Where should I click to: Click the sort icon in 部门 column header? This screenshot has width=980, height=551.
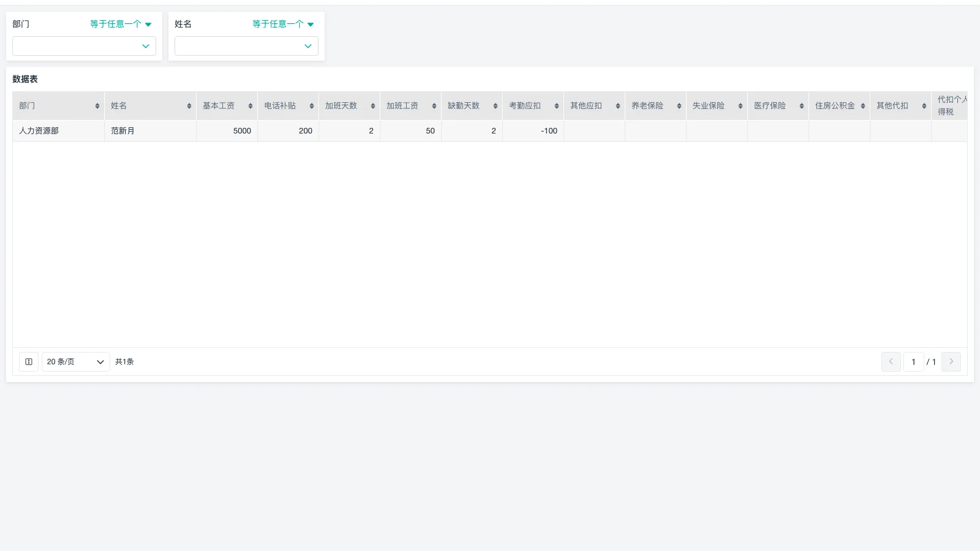97,106
